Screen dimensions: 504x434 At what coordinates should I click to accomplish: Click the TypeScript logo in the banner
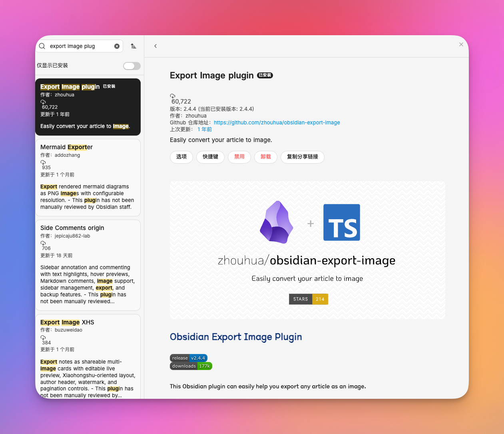[x=342, y=222]
